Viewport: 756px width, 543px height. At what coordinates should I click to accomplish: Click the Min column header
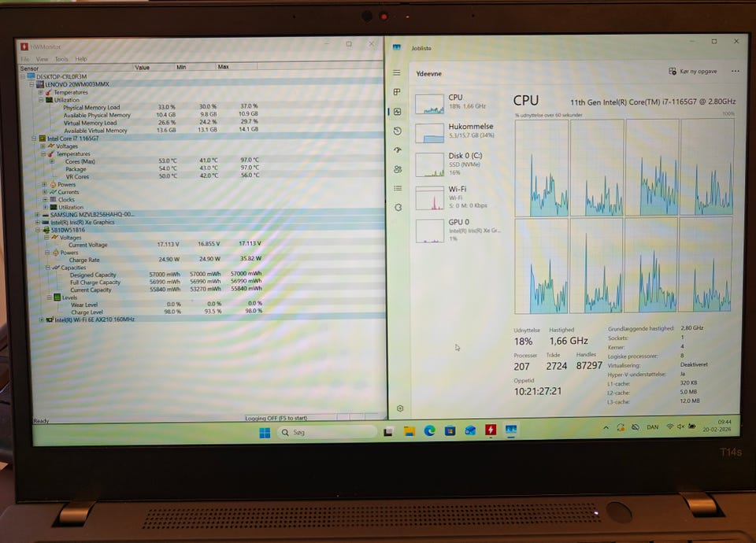click(195, 67)
